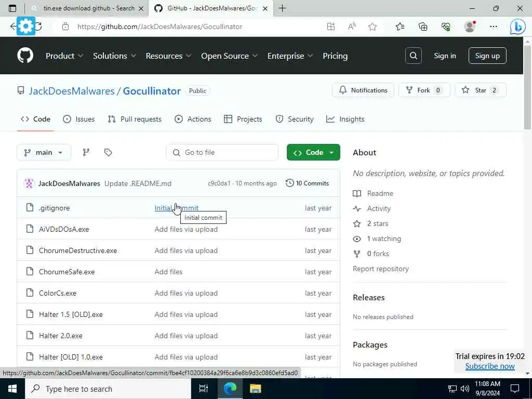
Task: Click the branches icon next to main
Action: [x=86, y=152]
